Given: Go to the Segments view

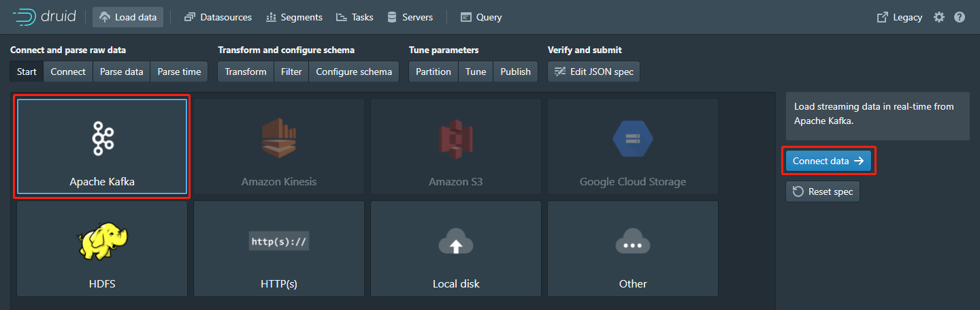Looking at the screenshot, I should click(294, 17).
